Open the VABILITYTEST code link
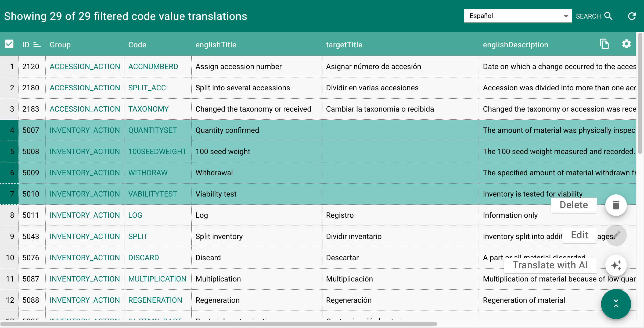Viewport: 644px width, 328px height. [x=153, y=194]
